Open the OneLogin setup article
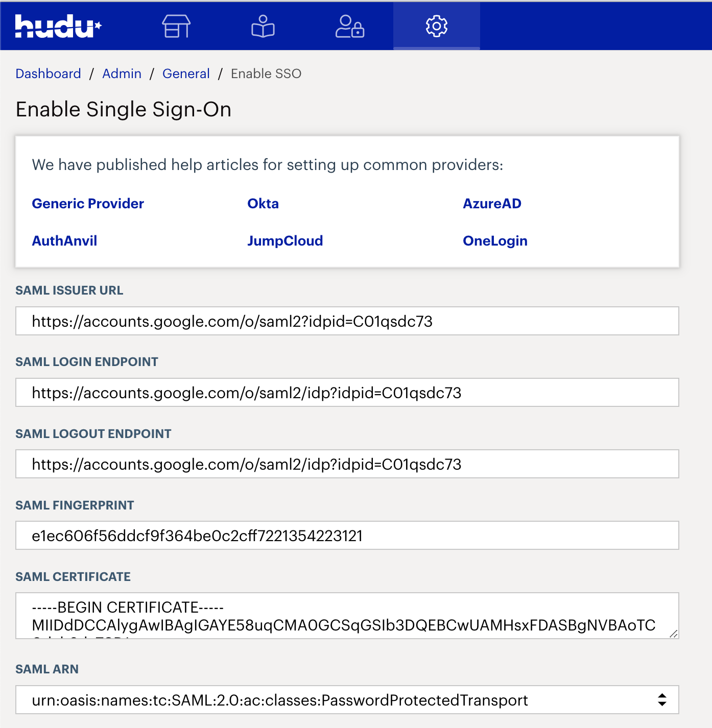The height and width of the screenshot is (728, 712). 495,240
